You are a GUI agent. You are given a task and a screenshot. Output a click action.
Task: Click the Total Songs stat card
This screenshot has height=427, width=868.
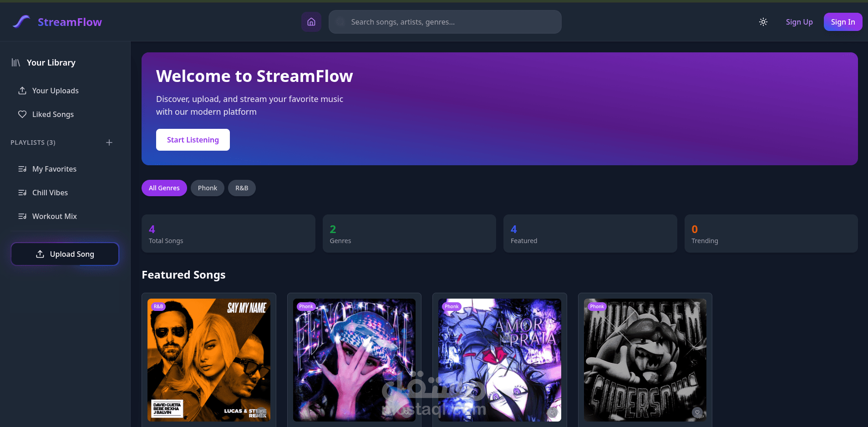coord(228,234)
